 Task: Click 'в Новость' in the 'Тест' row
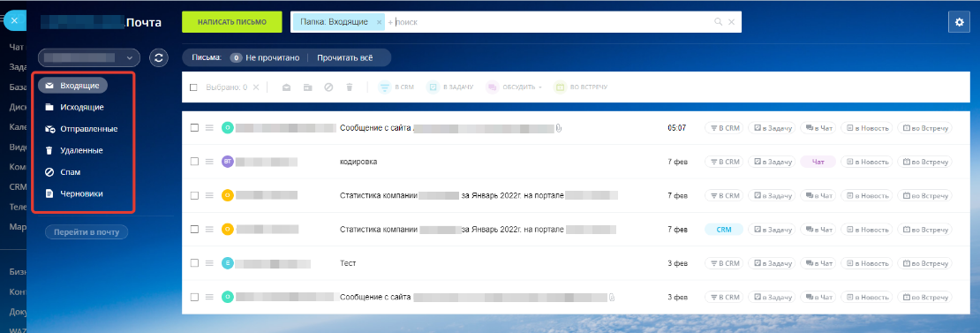coord(866,263)
